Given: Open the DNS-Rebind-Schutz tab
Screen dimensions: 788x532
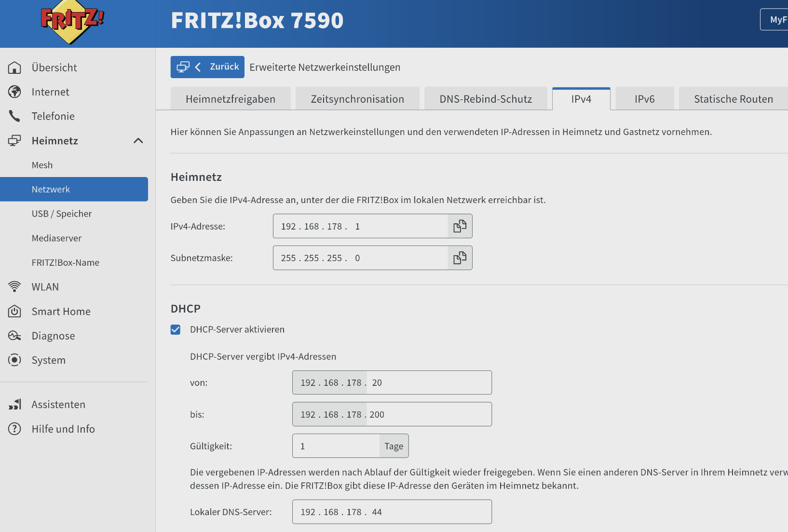Looking at the screenshot, I should pos(486,99).
